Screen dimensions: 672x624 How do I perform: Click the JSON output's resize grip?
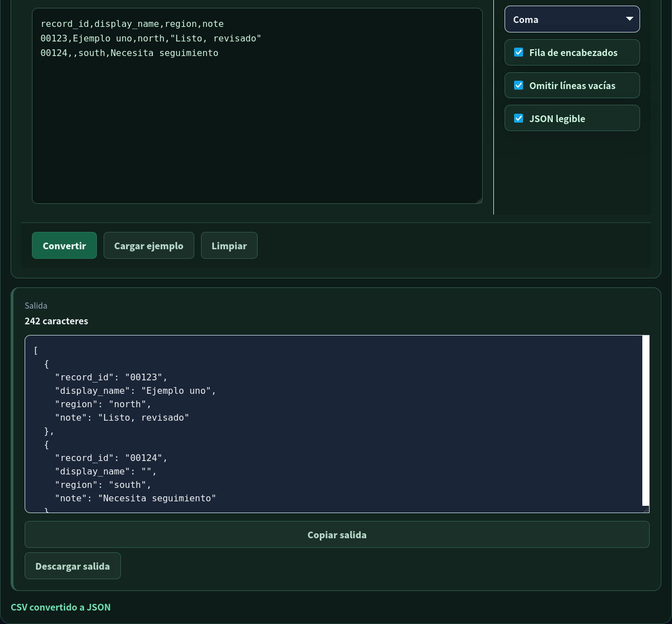(x=646, y=509)
